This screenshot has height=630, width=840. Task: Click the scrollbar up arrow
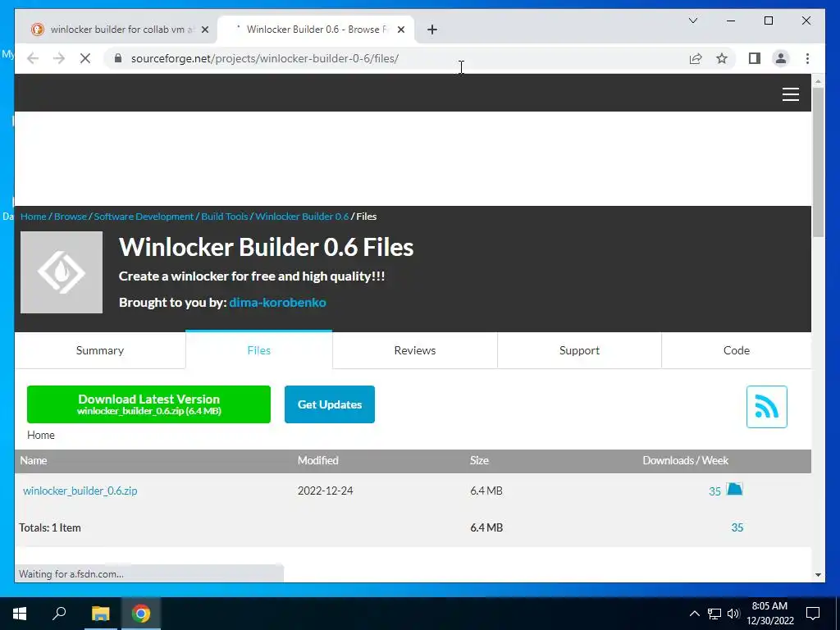point(818,81)
